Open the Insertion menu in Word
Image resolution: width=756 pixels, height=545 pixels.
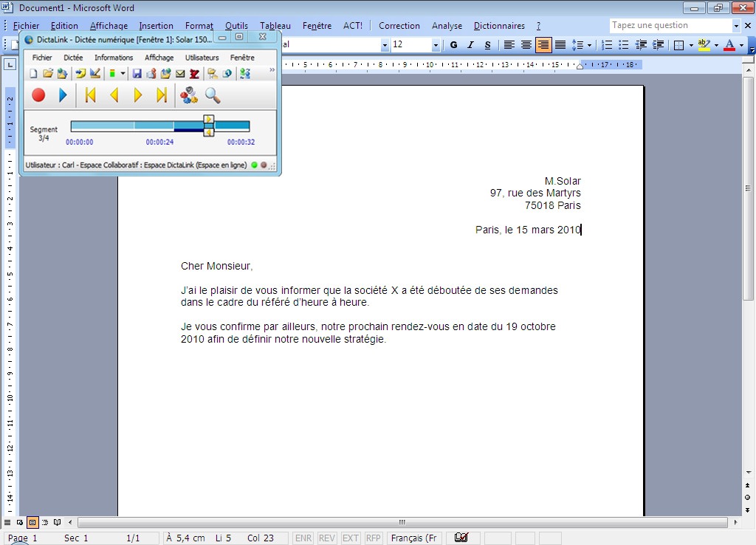point(156,26)
